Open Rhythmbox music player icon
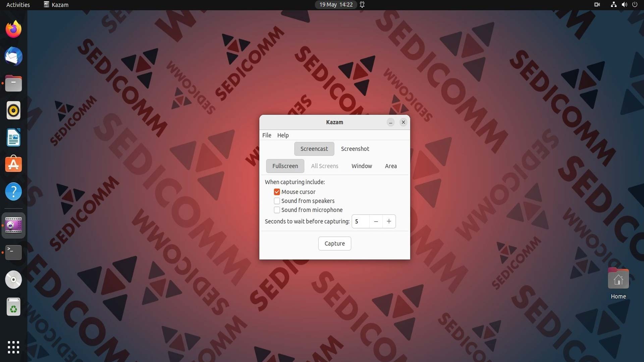 [13, 110]
